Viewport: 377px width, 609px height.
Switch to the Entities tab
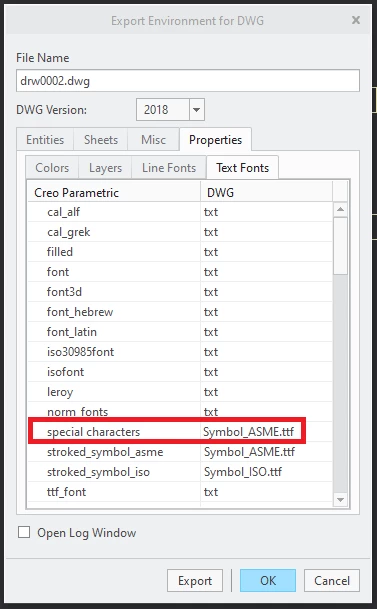(45, 139)
